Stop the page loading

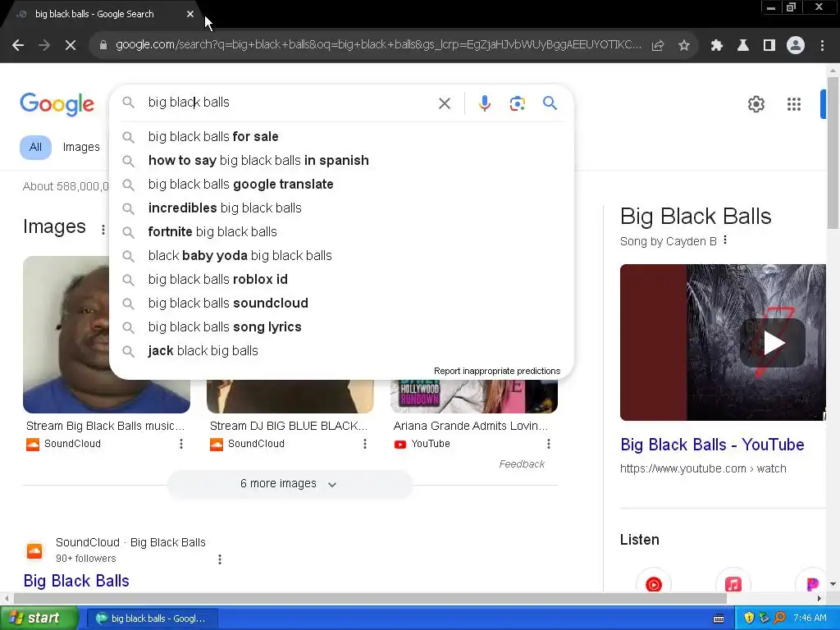pos(71,46)
